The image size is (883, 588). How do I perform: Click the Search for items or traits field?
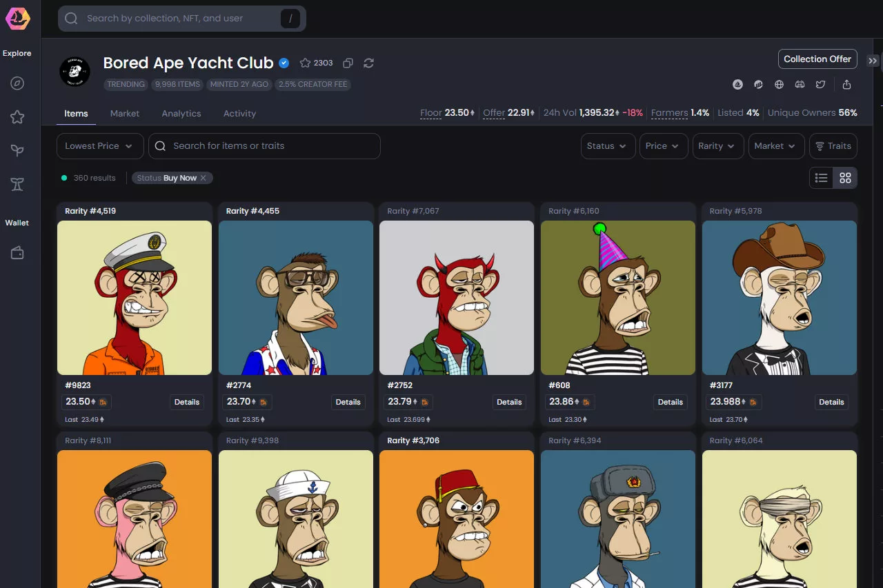(x=264, y=146)
